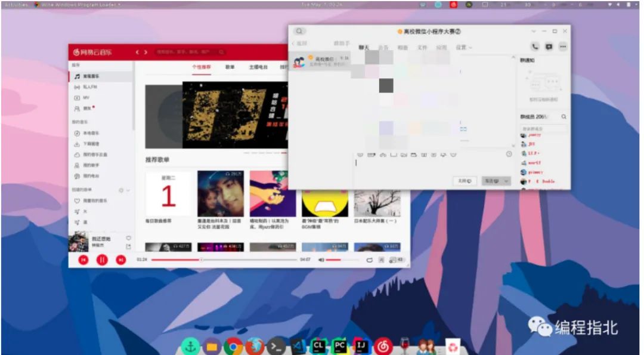
Task: Open 朋友 section in NetEase sidebar
Action: 101,109
